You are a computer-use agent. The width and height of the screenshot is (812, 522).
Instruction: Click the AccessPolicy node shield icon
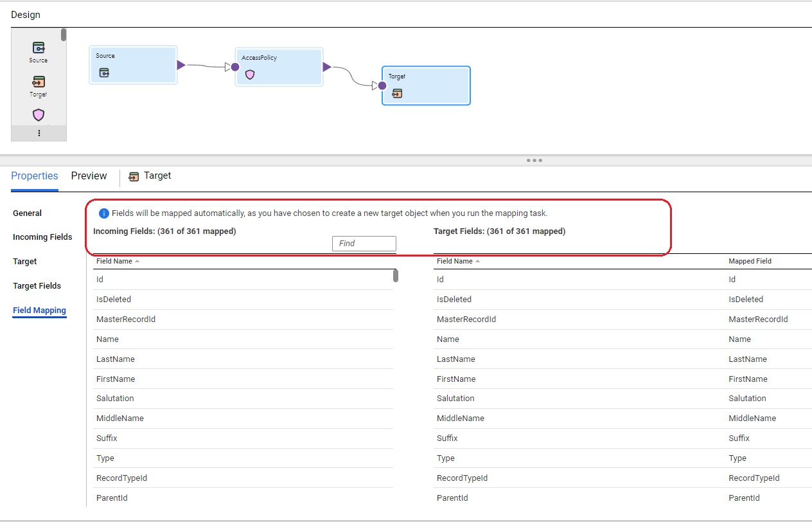(250, 75)
